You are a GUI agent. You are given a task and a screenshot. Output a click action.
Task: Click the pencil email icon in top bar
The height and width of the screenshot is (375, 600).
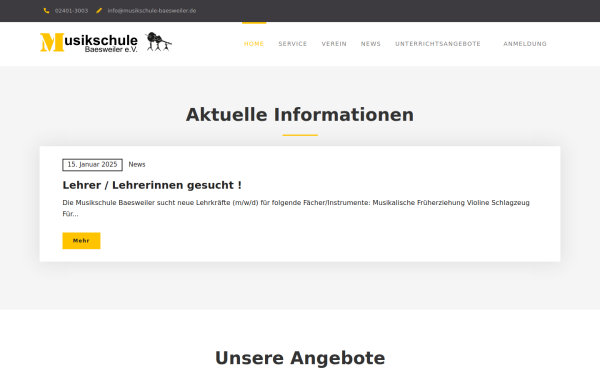(99, 11)
